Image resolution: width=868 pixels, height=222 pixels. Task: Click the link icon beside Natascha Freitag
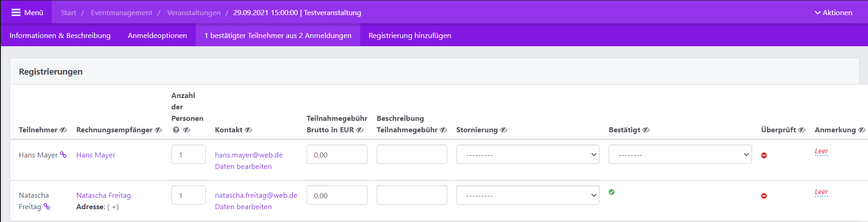click(x=47, y=206)
